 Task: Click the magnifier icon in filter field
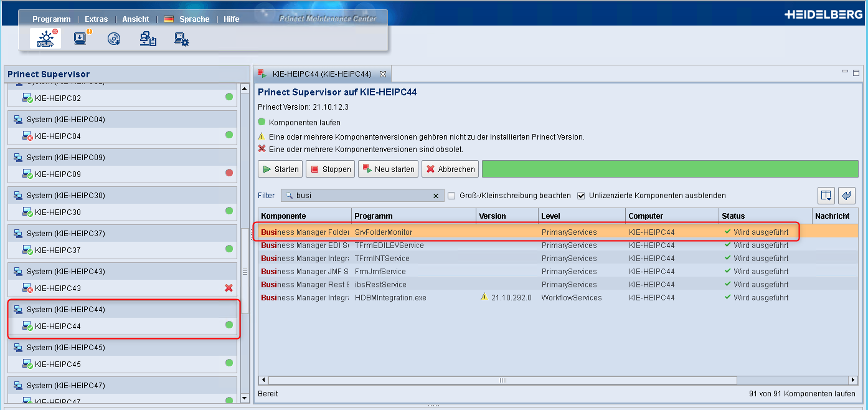click(x=288, y=196)
